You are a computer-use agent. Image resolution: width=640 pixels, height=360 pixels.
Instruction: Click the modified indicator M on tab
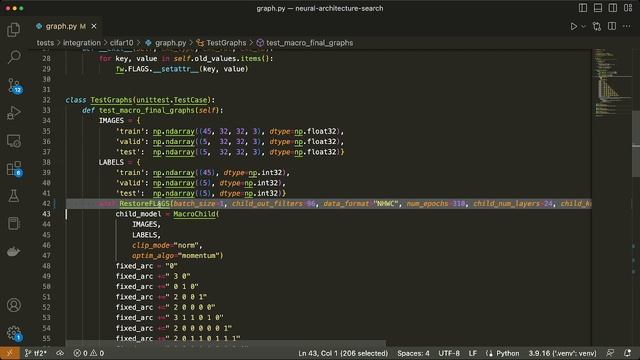click(83, 26)
